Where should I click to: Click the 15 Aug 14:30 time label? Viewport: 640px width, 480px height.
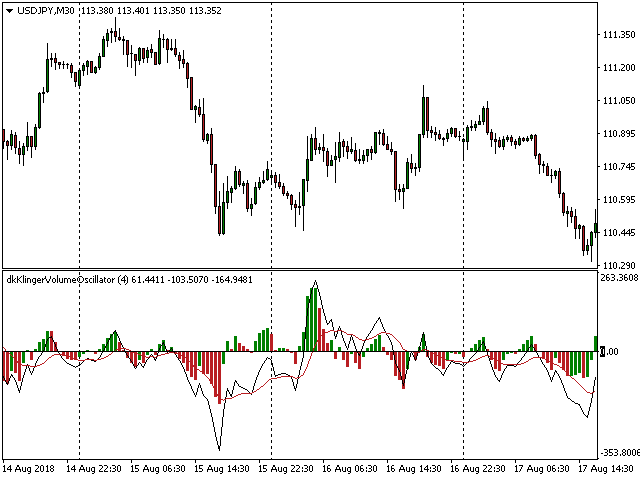[222, 469]
